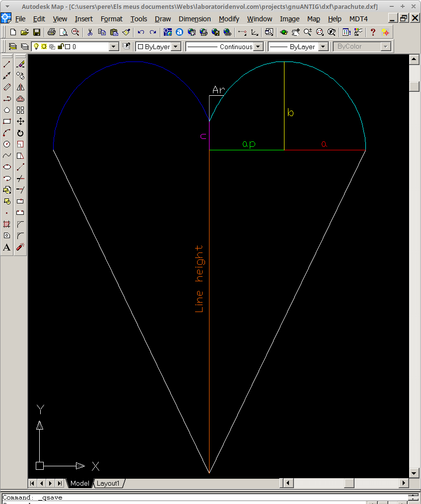Select the Move modify tool
Viewport: 421px width, 504px height.
coord(20,122)
